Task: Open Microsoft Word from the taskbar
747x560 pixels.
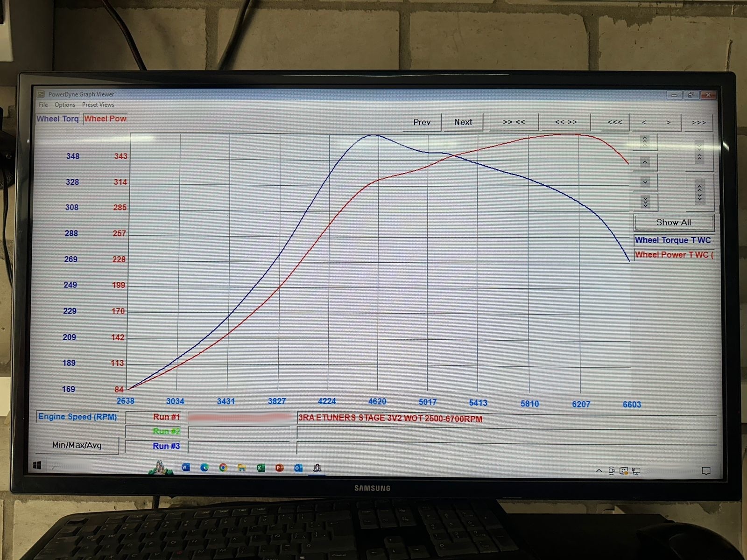Action: click(185, 468)
